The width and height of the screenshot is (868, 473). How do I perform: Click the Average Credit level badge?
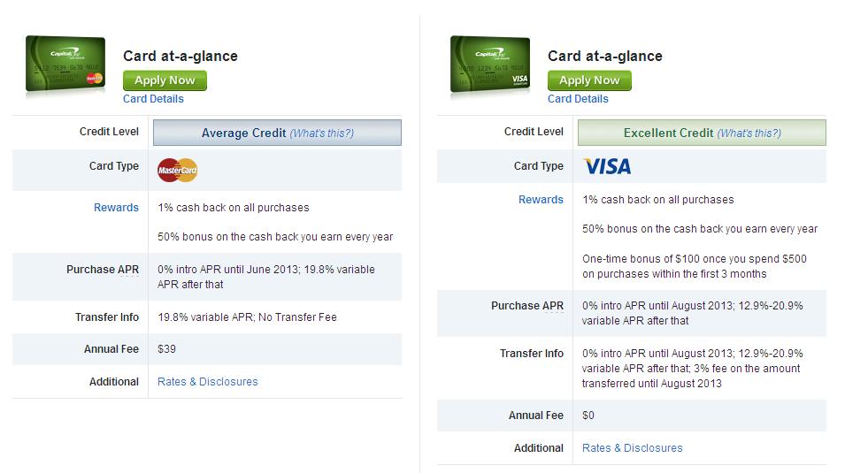coord(277,133)
